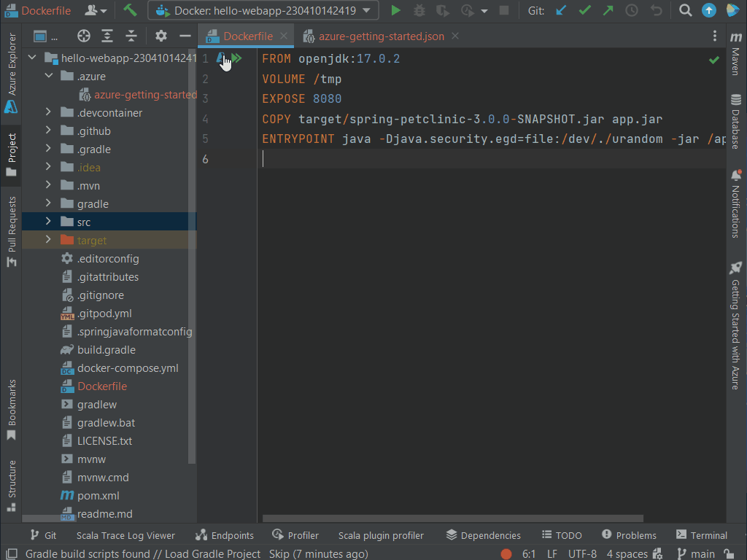This screenshot has width=747, height=560.
Task: Click Run with Coverage icon
Action: (x=443, y=10)
